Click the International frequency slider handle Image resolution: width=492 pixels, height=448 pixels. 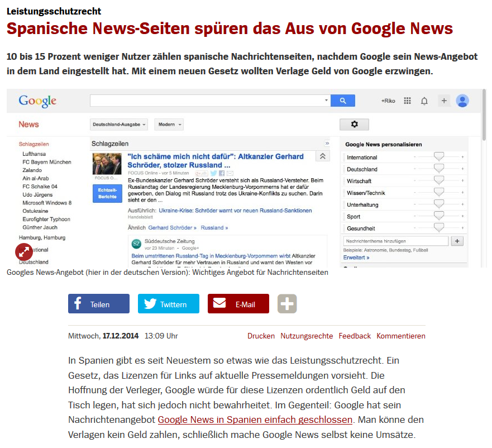pos(438,156)
